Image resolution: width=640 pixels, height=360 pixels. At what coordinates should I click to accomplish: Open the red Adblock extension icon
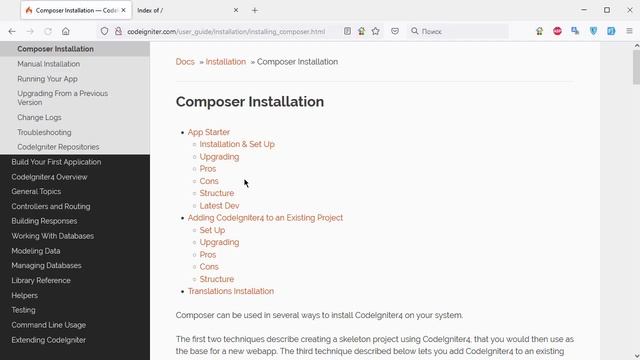point(558,31)
